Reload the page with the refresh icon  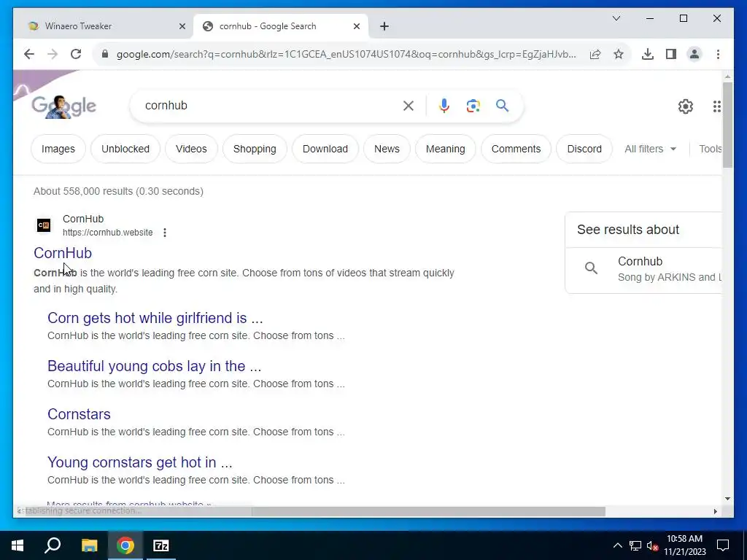[x=76, y=54]
